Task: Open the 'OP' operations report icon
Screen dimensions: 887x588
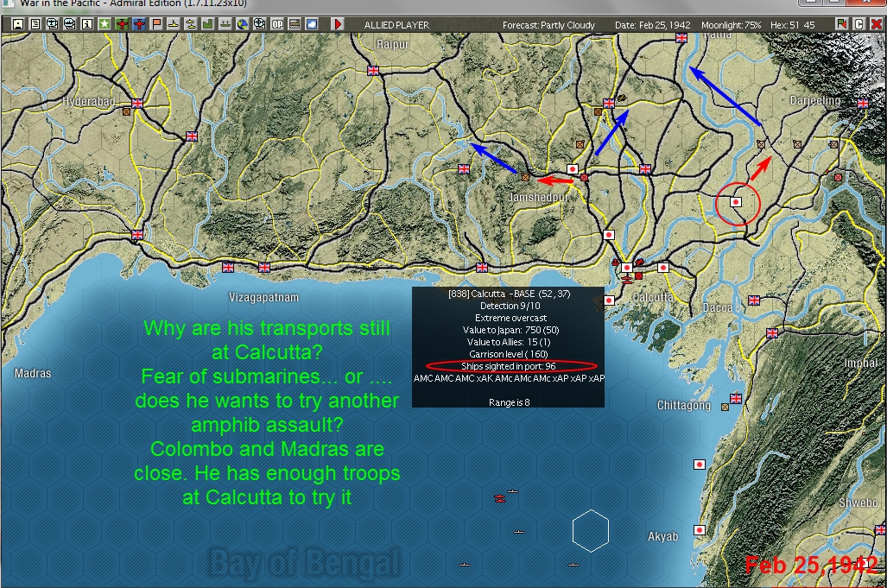Action: coord(278,25)
